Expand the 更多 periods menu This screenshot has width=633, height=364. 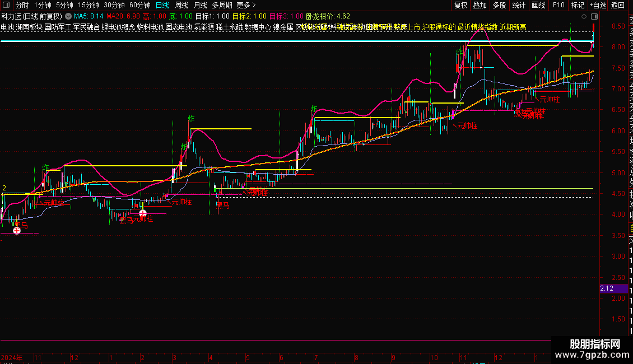(x=246, y=5)
